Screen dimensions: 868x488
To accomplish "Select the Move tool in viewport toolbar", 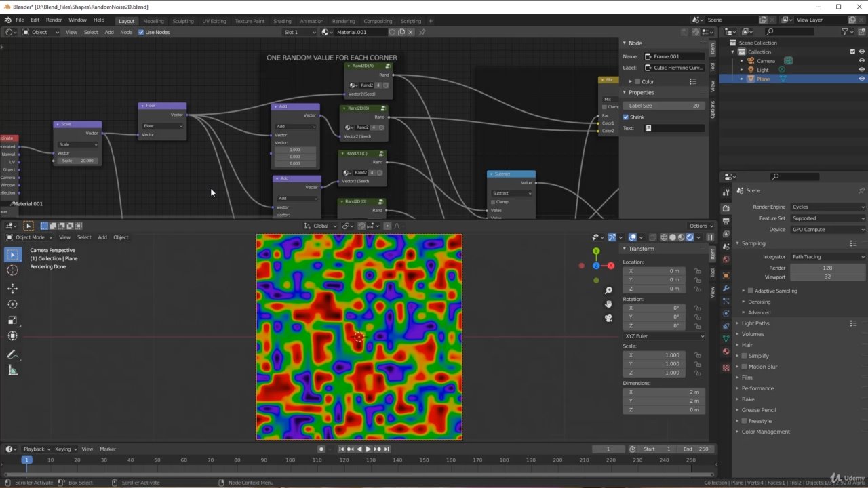I will pyautogui.click(x=12, y=289).
